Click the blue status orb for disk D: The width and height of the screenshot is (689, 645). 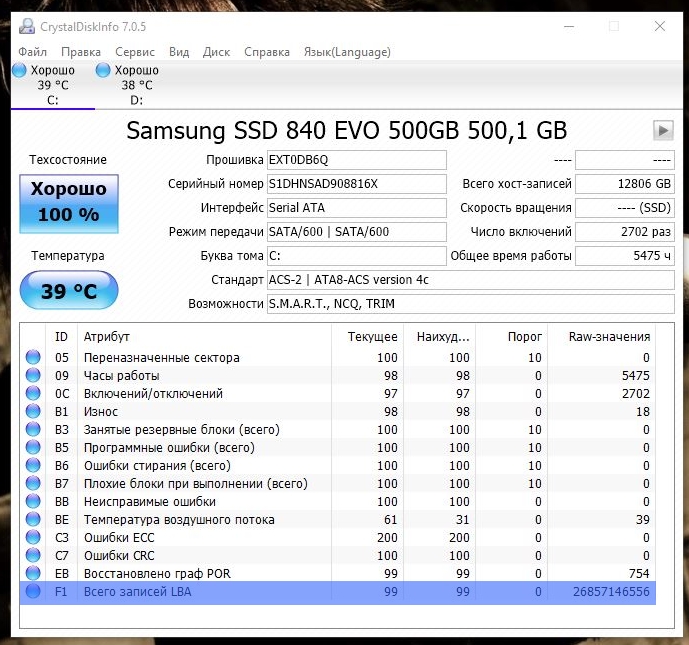[103, 70]
